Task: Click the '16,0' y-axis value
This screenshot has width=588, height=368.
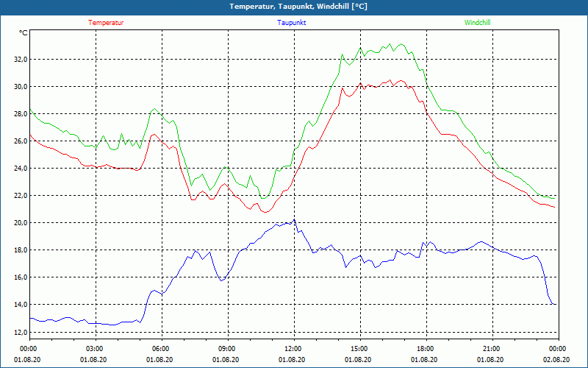Action: (x=21, y=277)
